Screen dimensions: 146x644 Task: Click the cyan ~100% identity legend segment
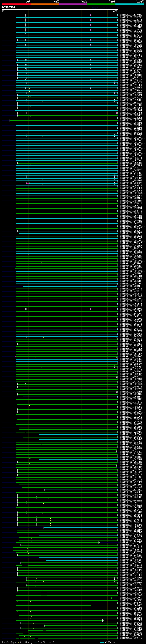tap(130, 4)
